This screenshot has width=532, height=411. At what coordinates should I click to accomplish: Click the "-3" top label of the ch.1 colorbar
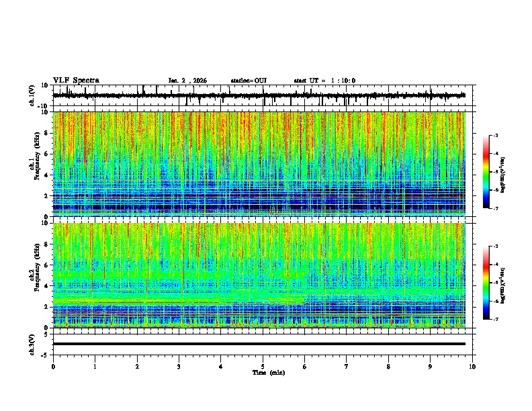click(495, 135)
